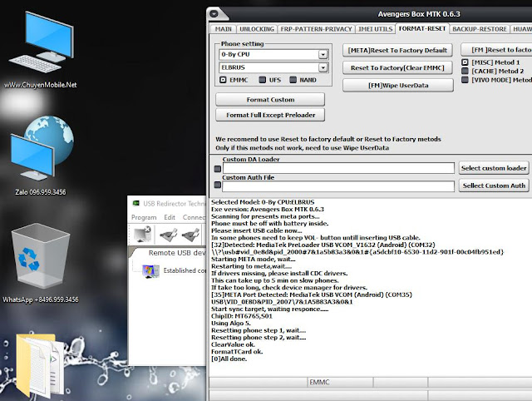Screen dimensions: 532x401
Task: Click Sellect Custom Auth button
Action: click(x=494, y=186)
